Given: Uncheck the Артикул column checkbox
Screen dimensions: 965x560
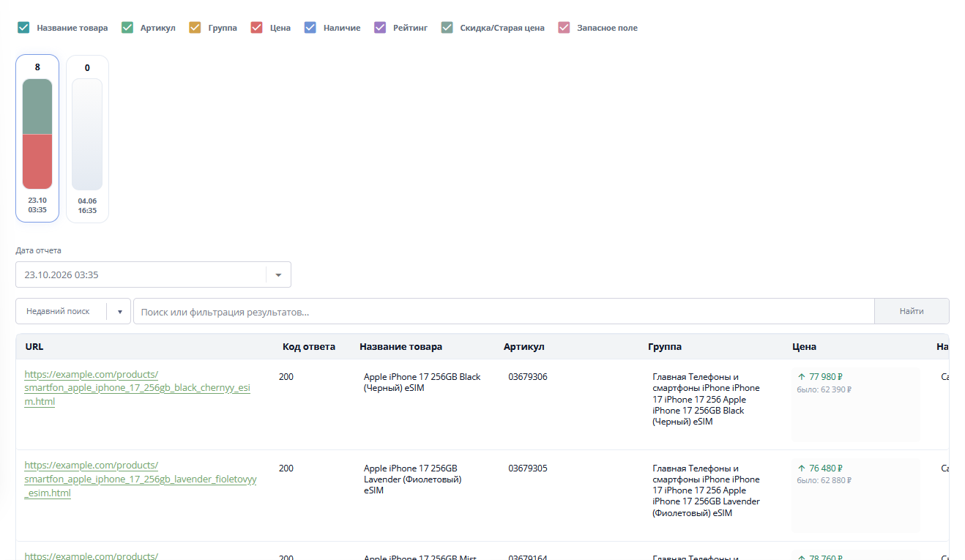Looking at the screenshot, I should point(127,28).
